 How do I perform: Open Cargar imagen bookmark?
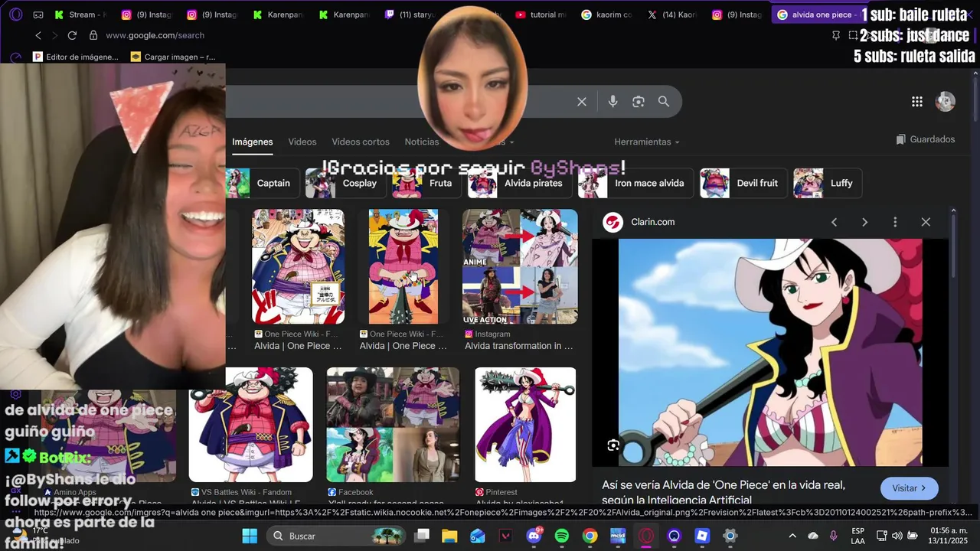[x=173, y=57]
